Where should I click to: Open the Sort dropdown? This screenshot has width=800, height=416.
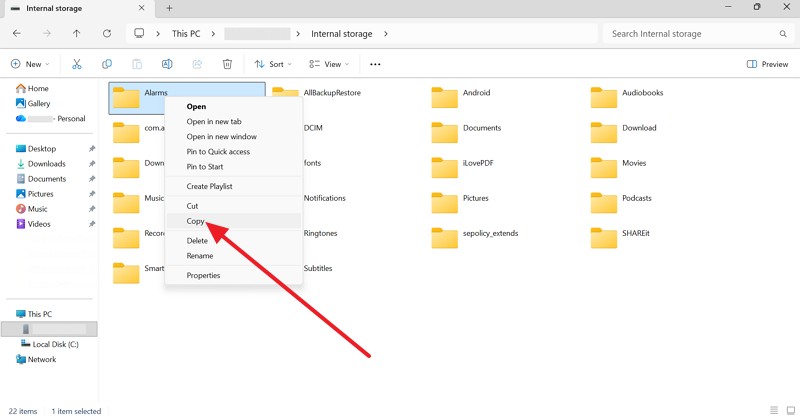tap(273, 64)
